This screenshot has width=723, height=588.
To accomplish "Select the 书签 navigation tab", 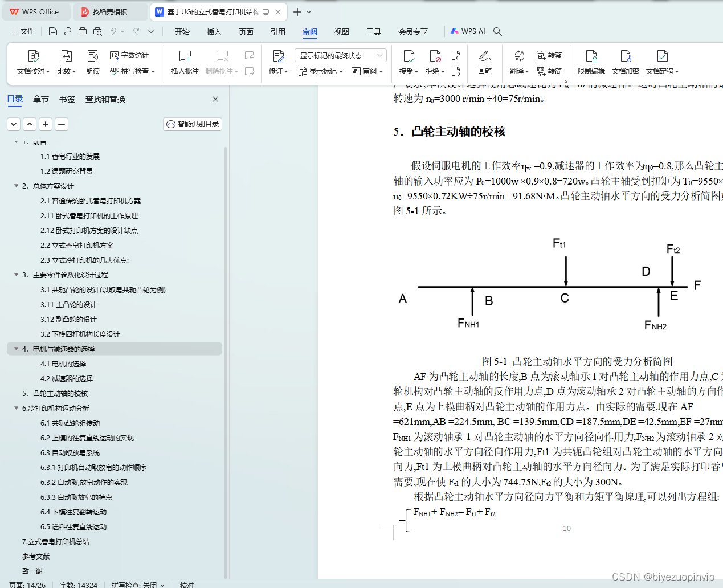I will [x=67, y=99].
